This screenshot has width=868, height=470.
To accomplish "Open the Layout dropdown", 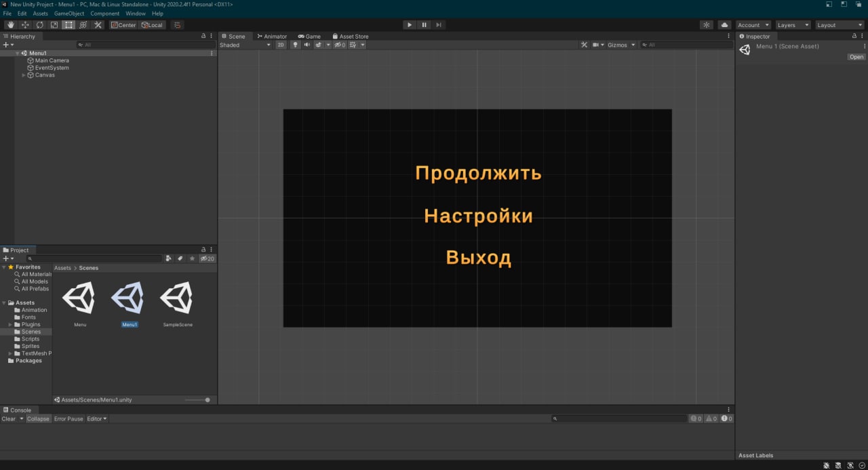I will pyautogui.click(x=839, y=25).
